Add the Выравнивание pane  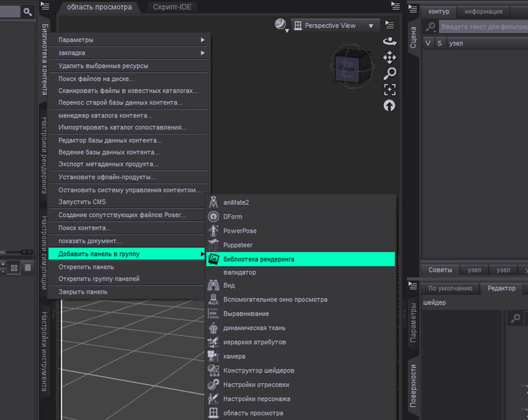(x=300, y=314)
